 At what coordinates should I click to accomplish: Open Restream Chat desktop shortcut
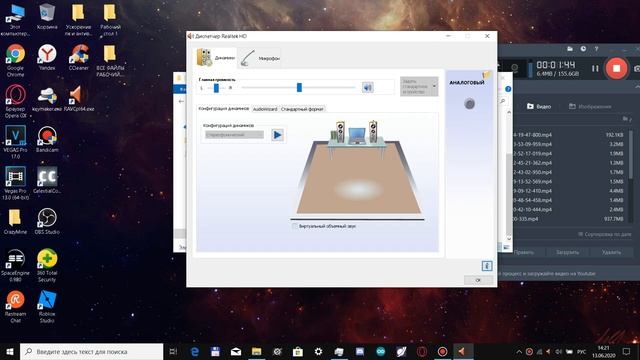16,307
